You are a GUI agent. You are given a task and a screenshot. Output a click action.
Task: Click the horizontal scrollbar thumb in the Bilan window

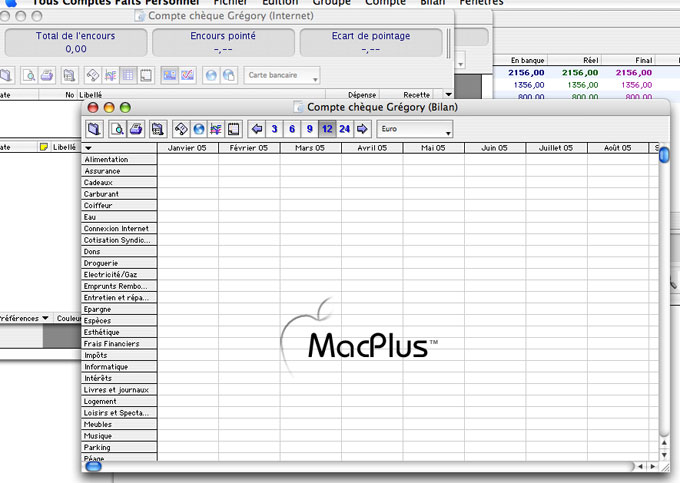pos(93,467)
